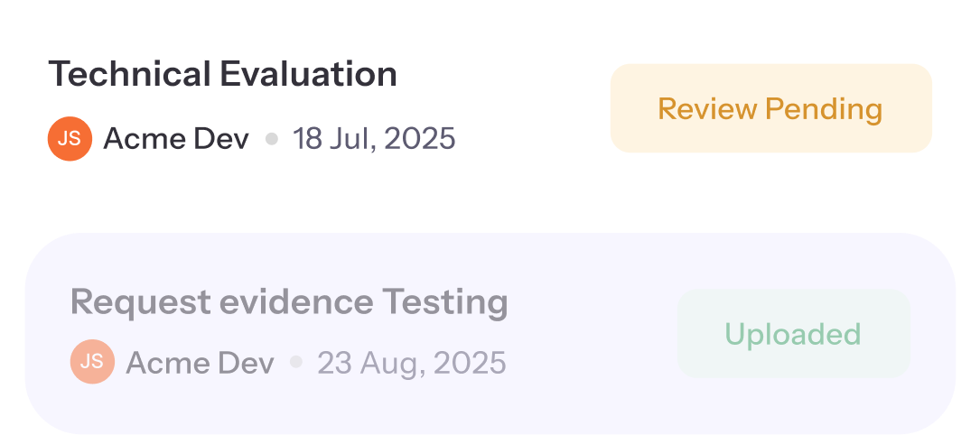Click the word Review in the yellow badge
The height and width of the screenshot is (435, 980).
[707, 109]
